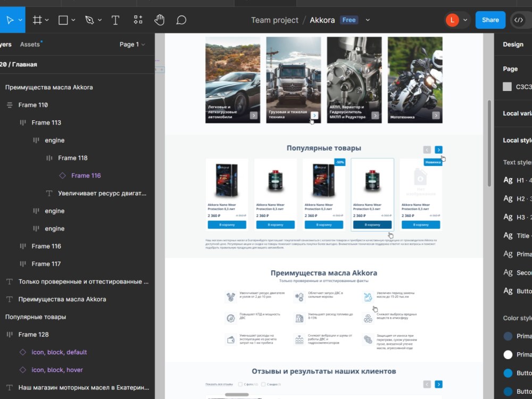Select the Comment tool
This screenshot has height=399, width=532.
click(181, 20)
